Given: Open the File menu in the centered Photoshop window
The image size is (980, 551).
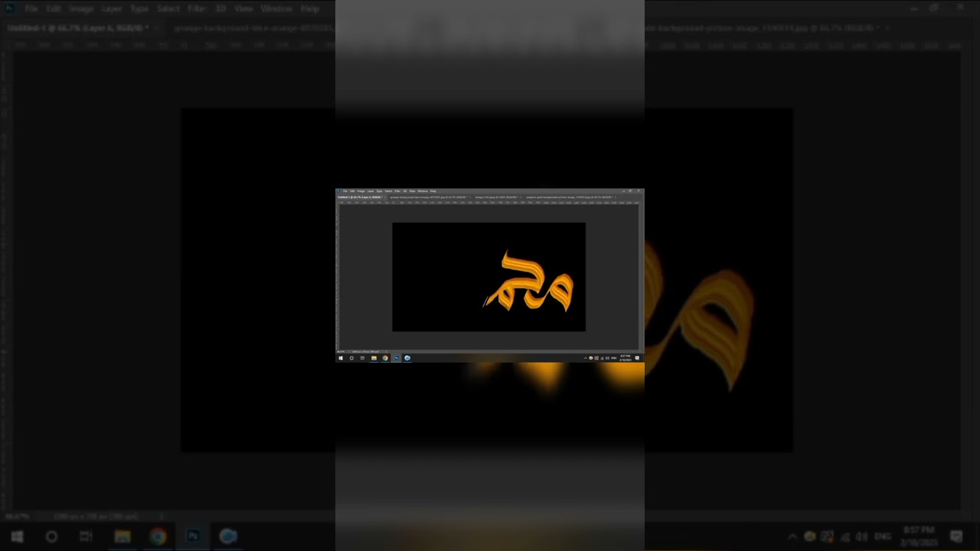Looking at the screenshot, I should 345,191.
